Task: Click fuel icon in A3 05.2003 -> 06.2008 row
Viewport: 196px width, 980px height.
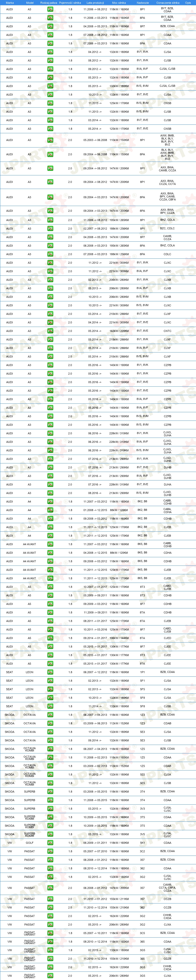Action: tap(50, 140)
